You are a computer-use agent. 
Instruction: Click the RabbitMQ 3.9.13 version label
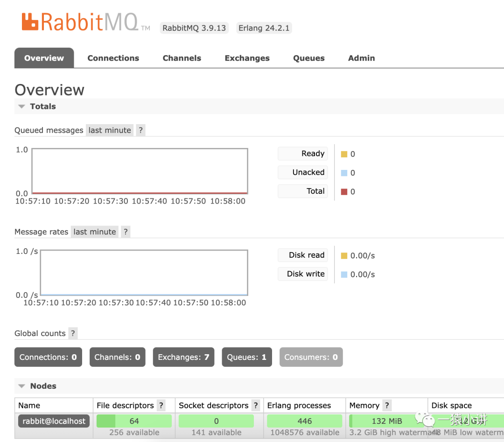pyautogui.click(x=194, y=28)
